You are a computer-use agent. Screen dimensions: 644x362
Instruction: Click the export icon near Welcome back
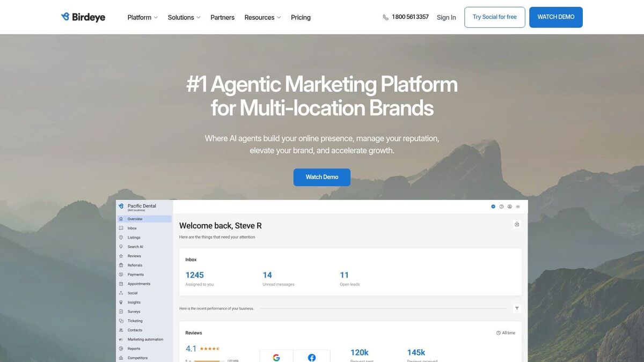517,224
